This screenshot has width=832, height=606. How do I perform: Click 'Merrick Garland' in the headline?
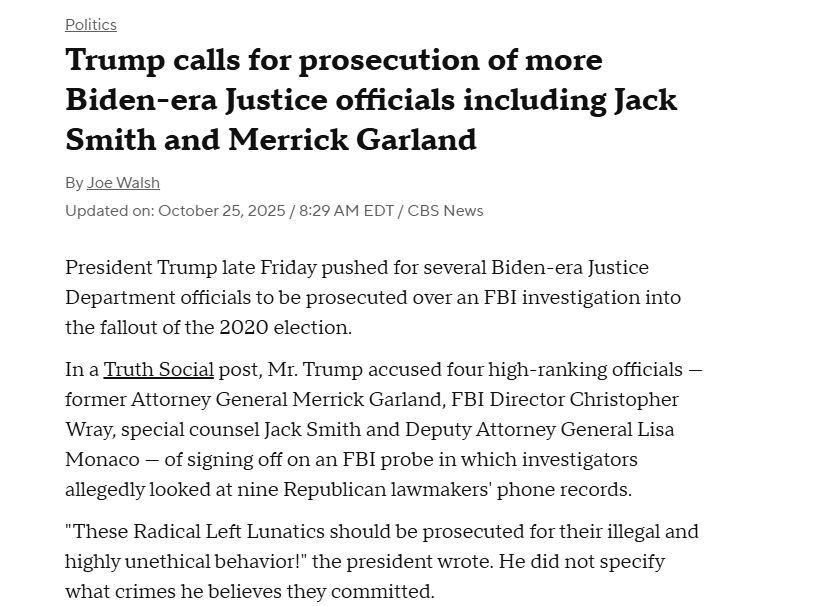tap(352, 140)
